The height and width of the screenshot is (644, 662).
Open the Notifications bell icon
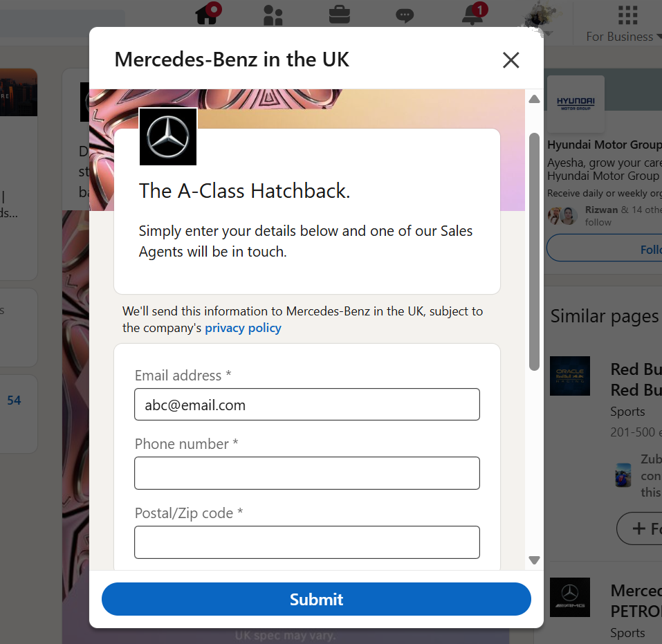click(473, 14)
